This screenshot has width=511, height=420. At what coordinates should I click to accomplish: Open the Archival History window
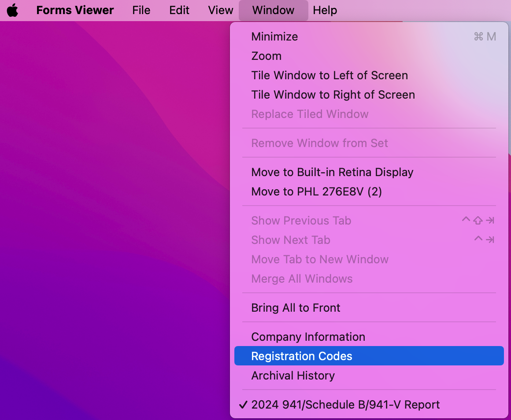click(293, 376)
